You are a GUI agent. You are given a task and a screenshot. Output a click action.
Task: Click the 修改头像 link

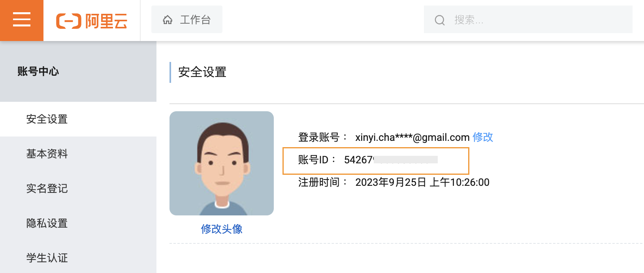[x=222, y=229]
